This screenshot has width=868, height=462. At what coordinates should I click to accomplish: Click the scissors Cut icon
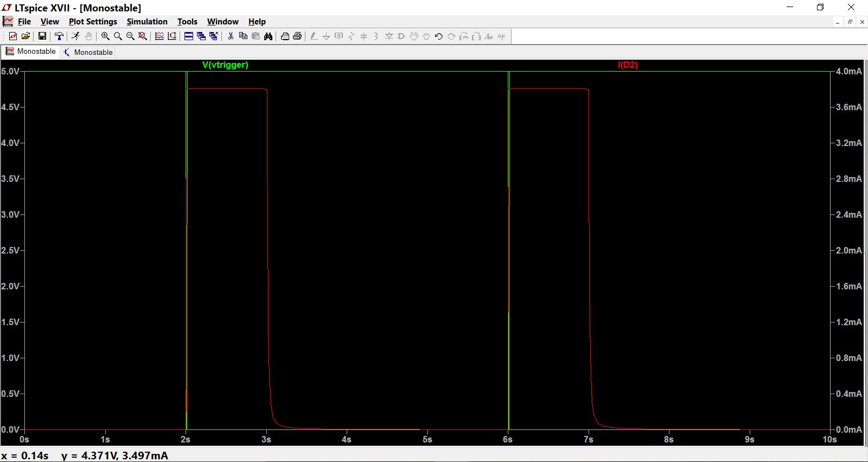pyautogui.click(x=231, y=36)
